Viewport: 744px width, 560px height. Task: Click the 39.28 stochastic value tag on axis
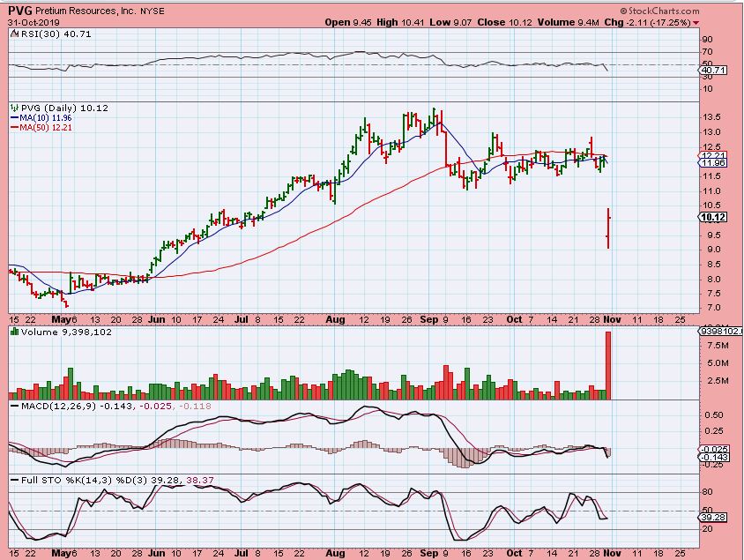coord(712,518)
